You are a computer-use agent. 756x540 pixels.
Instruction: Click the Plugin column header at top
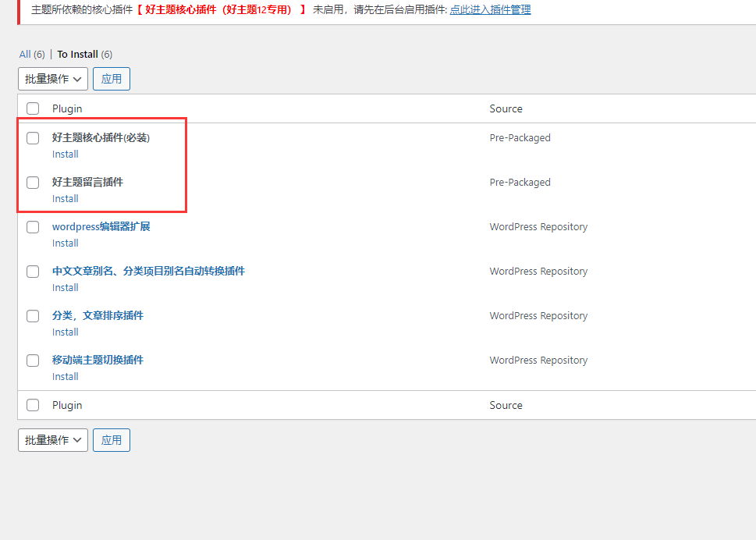(67, 108)
